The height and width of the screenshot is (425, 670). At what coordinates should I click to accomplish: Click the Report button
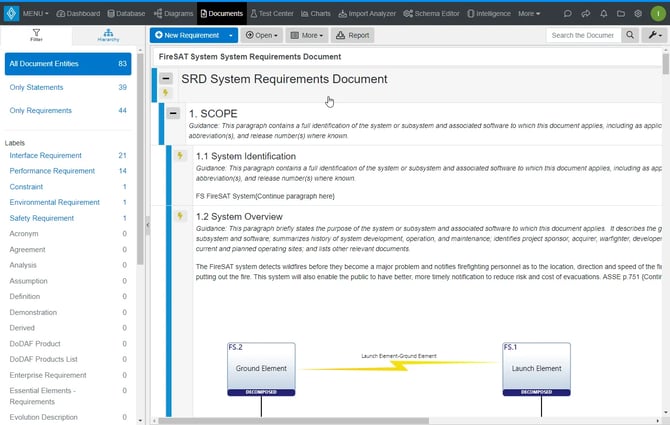[x=353, y=35]
